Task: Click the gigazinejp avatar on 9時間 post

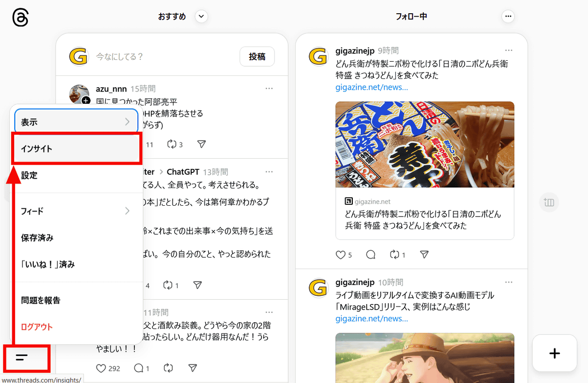Action: (318, 55)
